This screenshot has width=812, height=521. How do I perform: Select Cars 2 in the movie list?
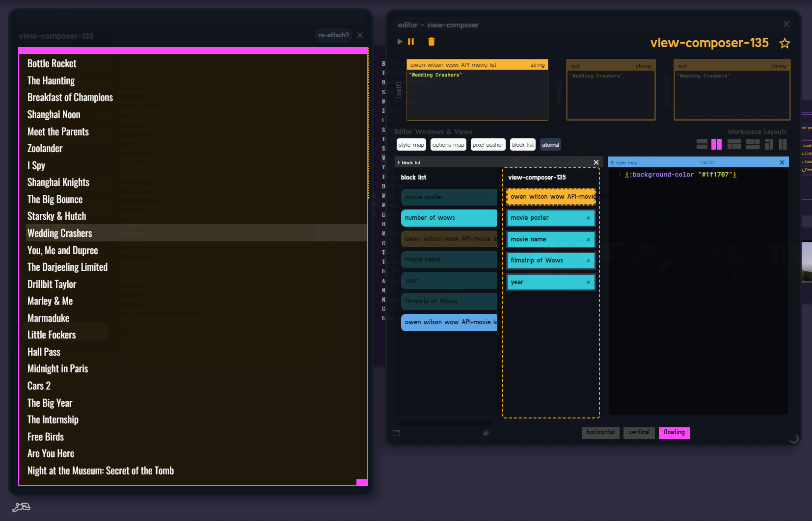click(39, 386)
